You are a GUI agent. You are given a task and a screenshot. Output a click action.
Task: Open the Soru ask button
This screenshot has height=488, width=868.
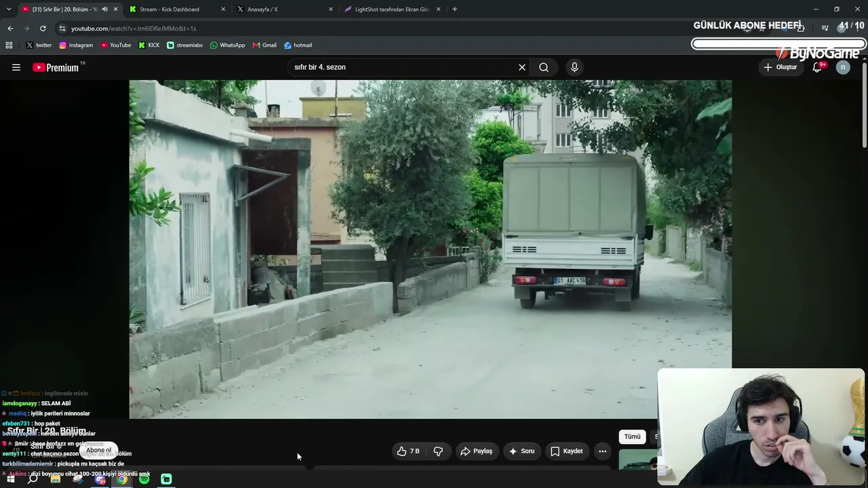(x=522, y=451)
